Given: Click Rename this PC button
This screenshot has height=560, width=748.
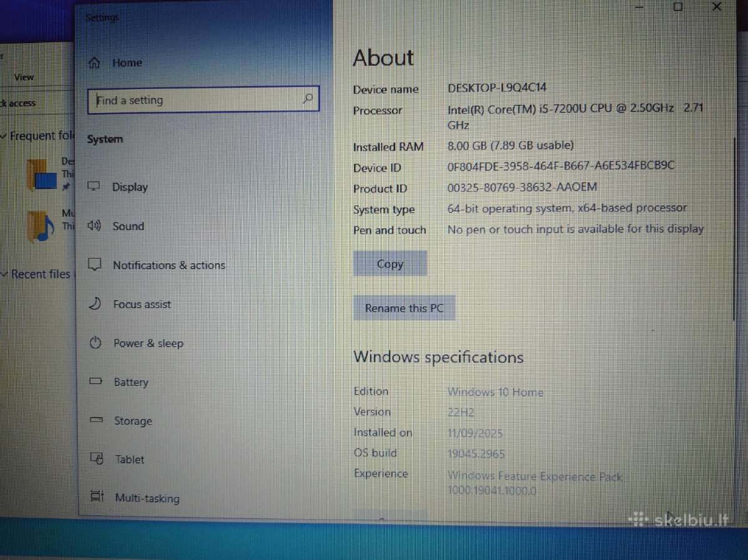Looking at the screenshot, I should [x=404, y=308].
